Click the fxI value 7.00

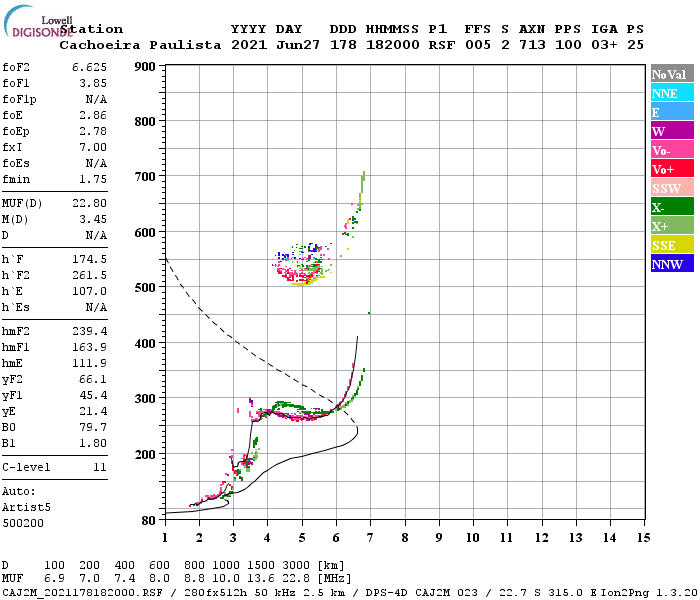point(93,147)
